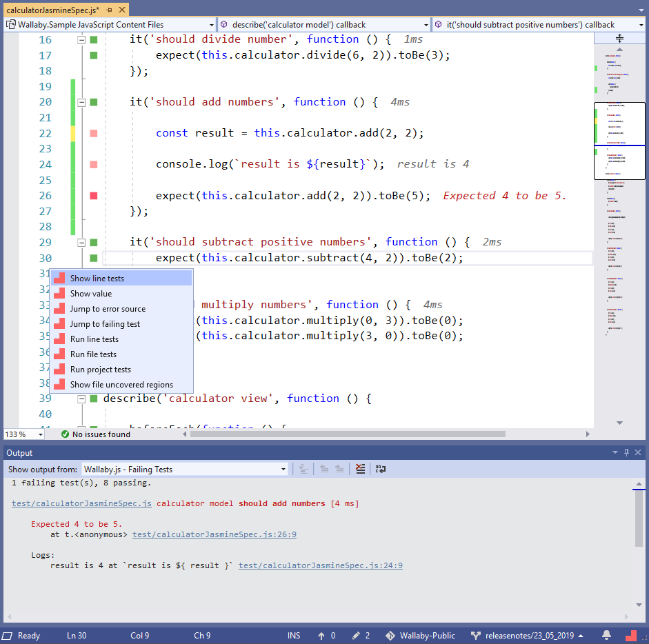Open the test/calculatorJasmineSpec.js:26:9 link

pyautogui.click(x=214, y=534)
